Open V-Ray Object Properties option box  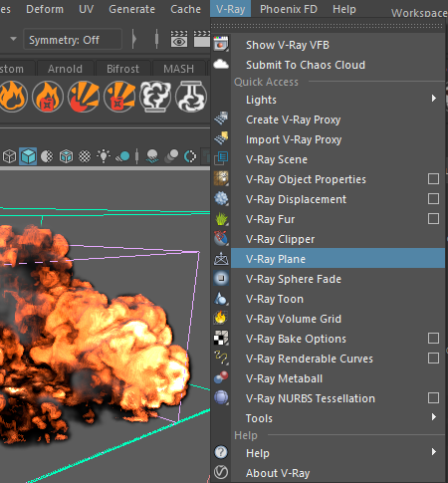[433, 179]
